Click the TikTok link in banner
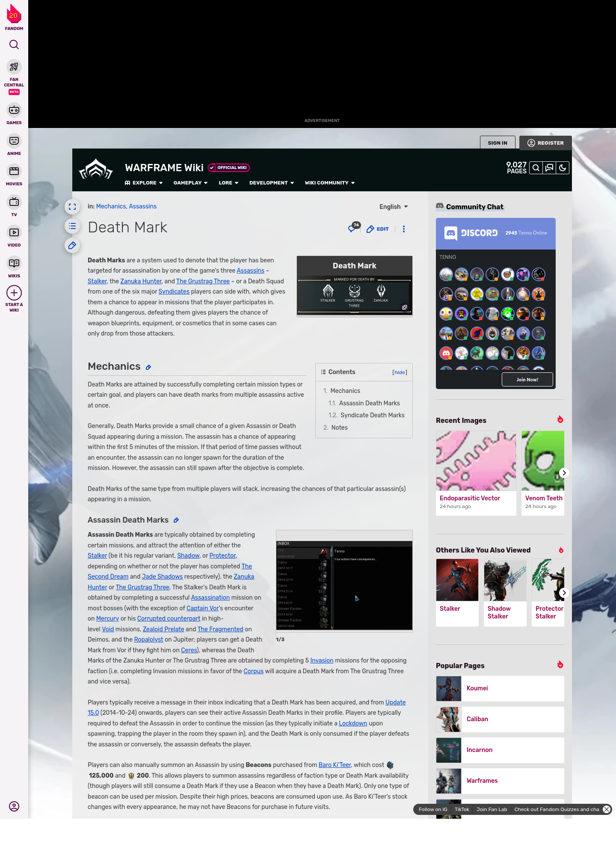The width and height of the screenshot is (616, 856). [x=462, y=809]
